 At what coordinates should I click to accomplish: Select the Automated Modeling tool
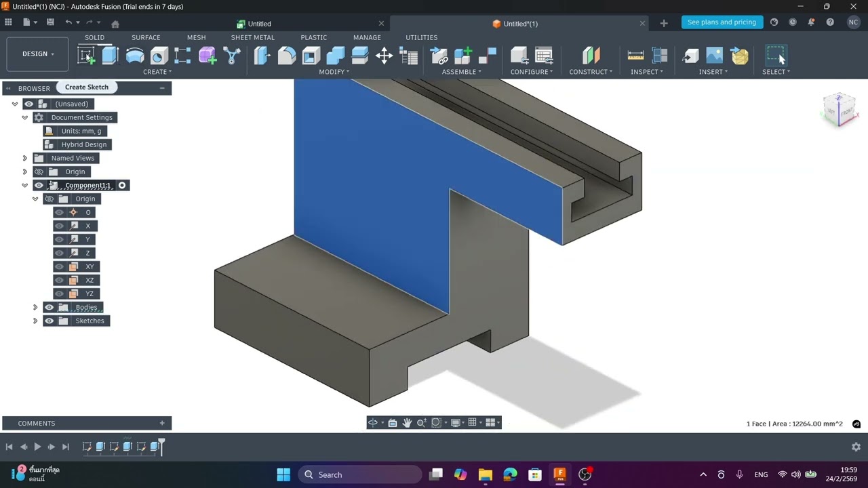(x=232, y=56)
